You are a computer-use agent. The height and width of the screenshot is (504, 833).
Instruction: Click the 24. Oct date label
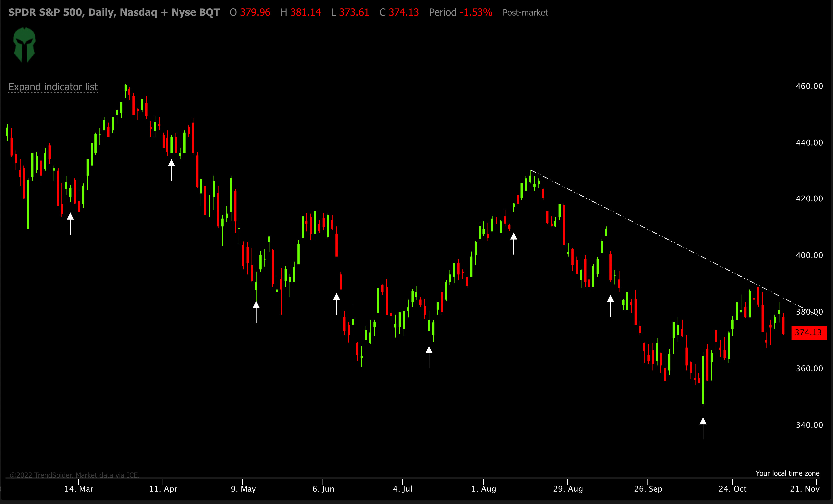pyautogui.click(x=733, y=489)
